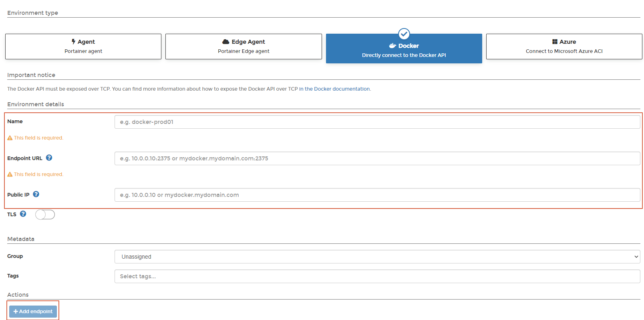Toggle the TLS switch
644x320 pixels.
(45, 215)
